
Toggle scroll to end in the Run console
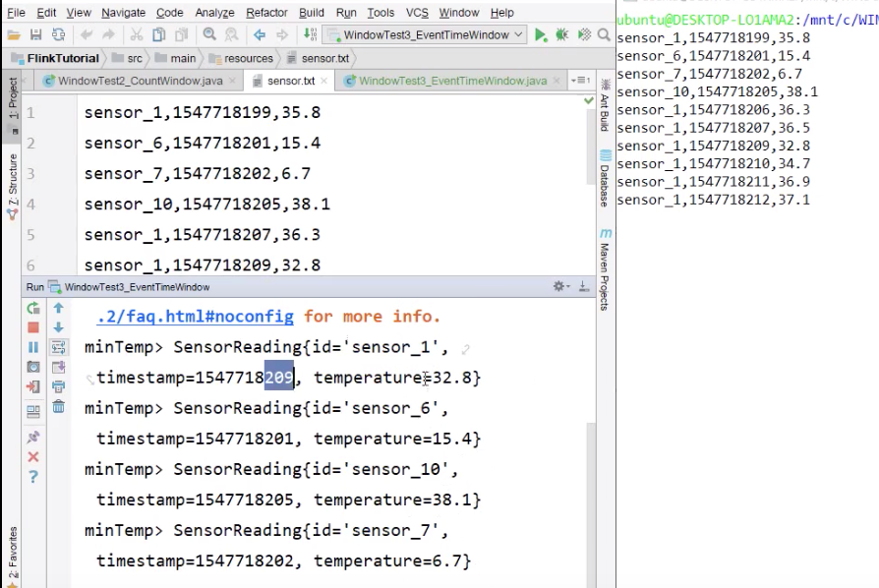pyautogui.click(x=58, y=367)
